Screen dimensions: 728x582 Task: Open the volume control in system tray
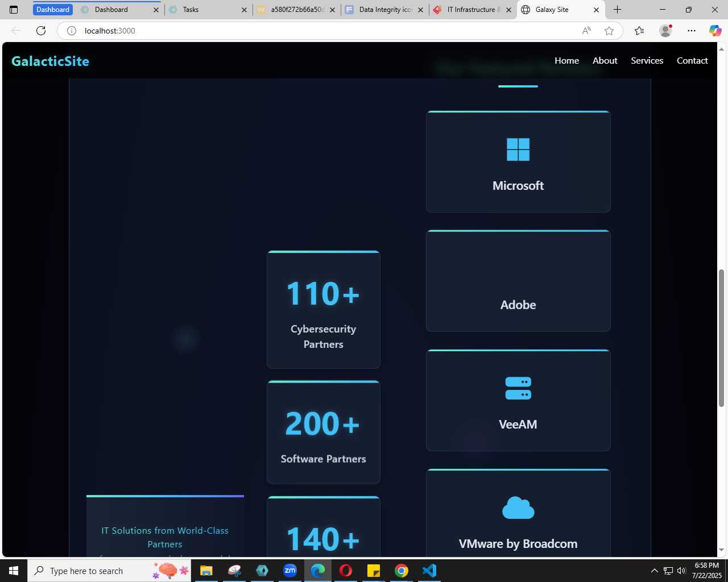681,571
